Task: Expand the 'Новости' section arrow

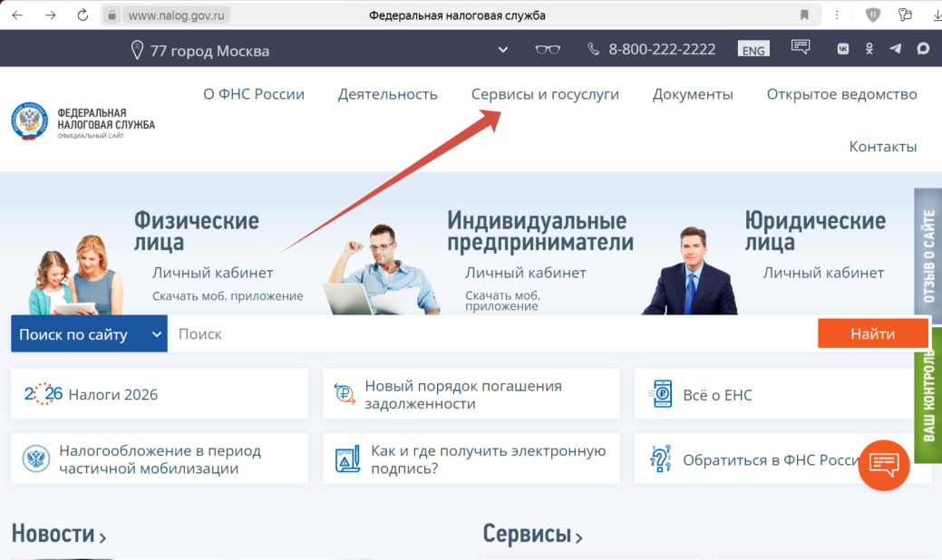Action: 102,537
